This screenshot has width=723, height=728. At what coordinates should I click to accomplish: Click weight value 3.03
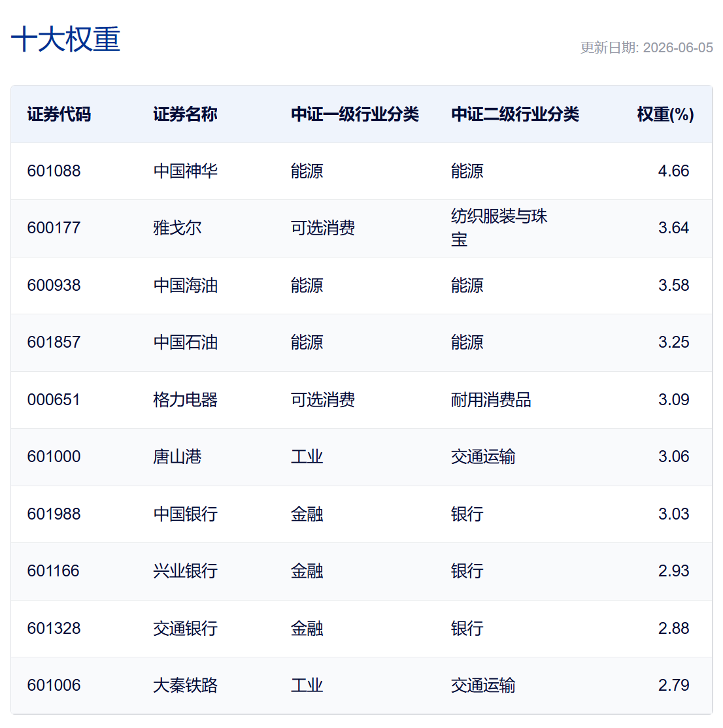(x=674, y=514)
